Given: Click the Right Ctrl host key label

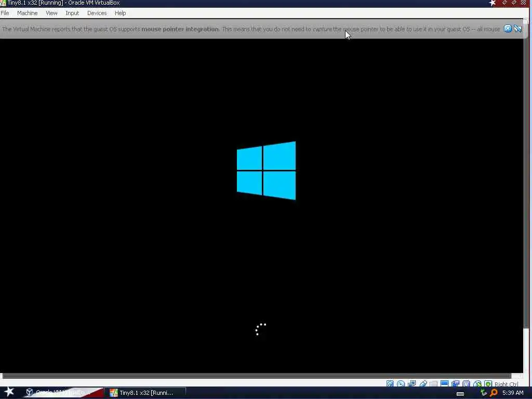Looking at the screenshot, I should (x=506, y=384).
